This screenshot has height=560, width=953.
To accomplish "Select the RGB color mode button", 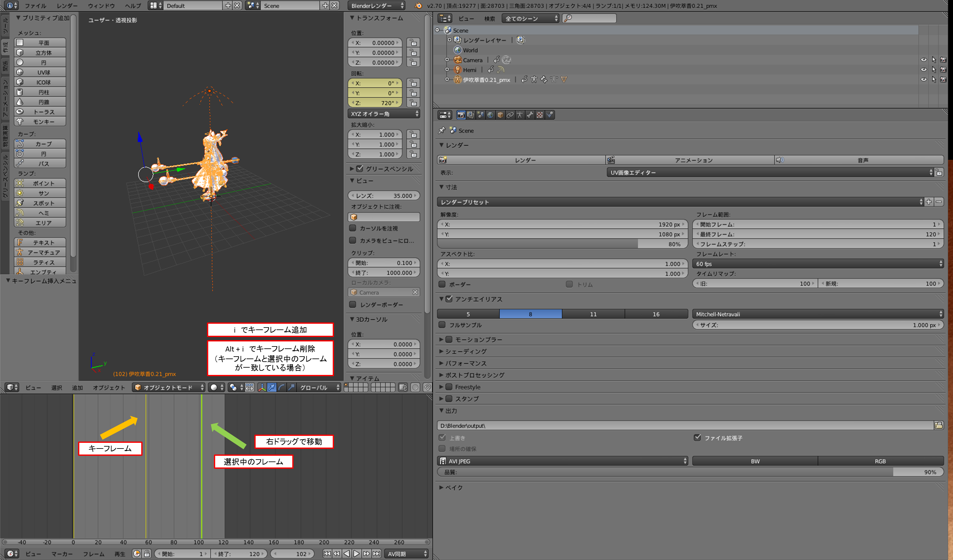I will (x=880, y=461).
